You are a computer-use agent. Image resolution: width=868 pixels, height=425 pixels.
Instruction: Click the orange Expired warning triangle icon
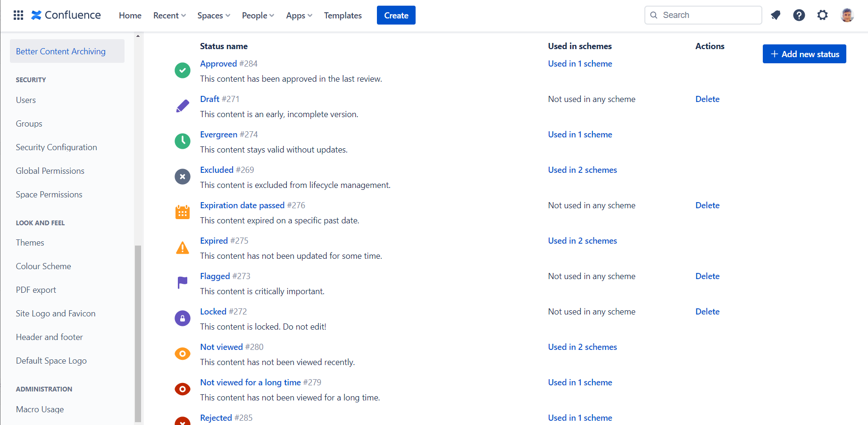click(183, 247)
